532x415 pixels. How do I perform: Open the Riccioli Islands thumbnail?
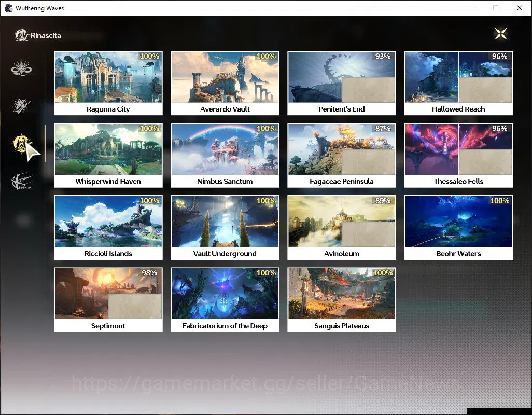(x=108, y=222)
